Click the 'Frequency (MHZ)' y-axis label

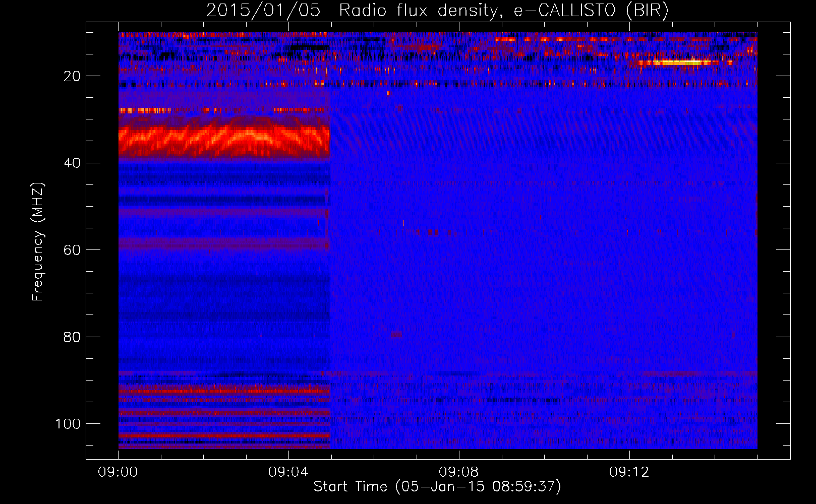(38, 242)
